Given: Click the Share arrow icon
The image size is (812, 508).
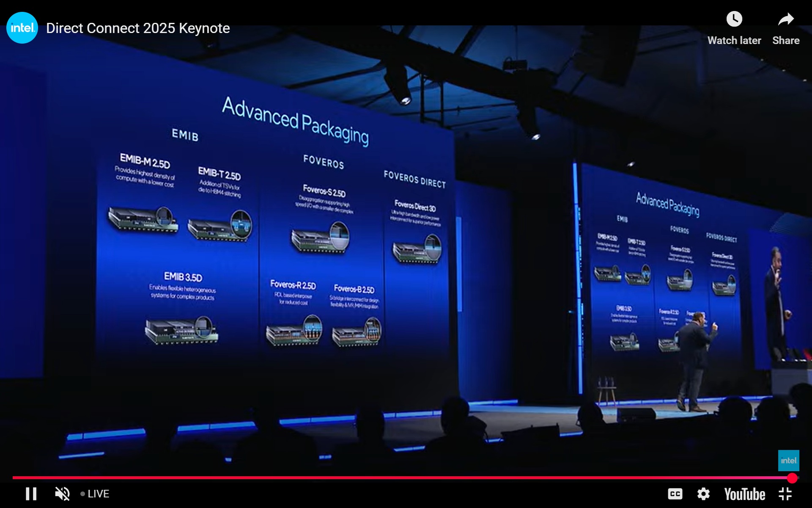Looking at the screenshot, I should point(786,19).
